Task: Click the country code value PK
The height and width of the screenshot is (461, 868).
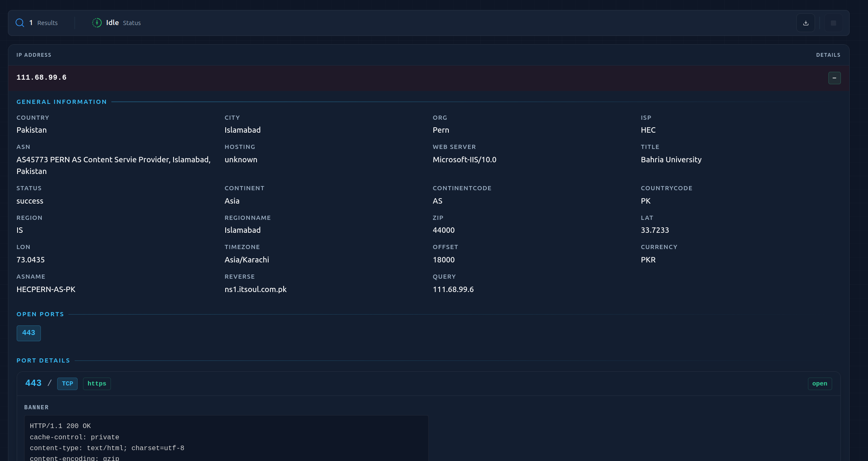Action: click(x=646, y=201)
